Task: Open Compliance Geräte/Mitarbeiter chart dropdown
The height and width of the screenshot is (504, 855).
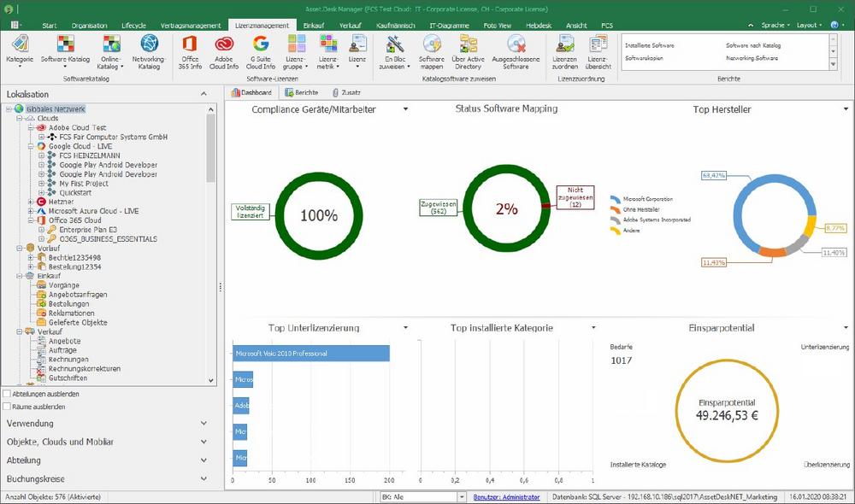Action: pos(405,109)
